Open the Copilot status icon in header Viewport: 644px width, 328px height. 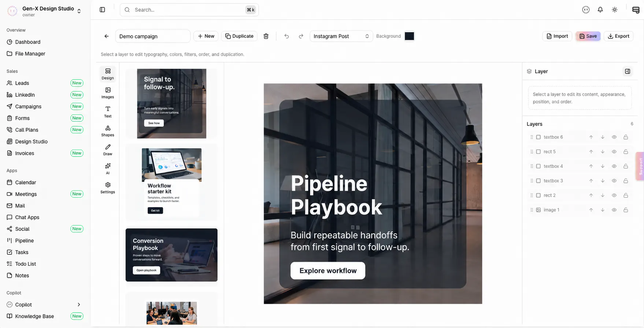[586, 10]
